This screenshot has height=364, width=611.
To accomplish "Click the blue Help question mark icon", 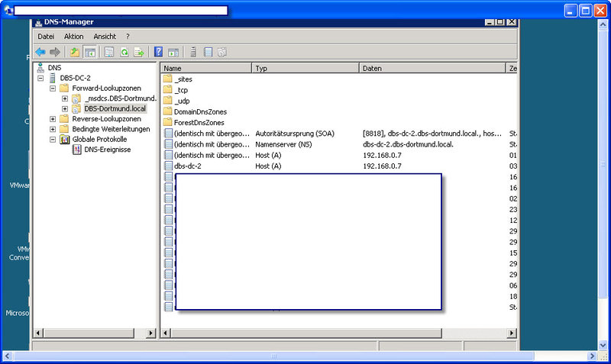I will pyautogui.click(x=158, y=52).
